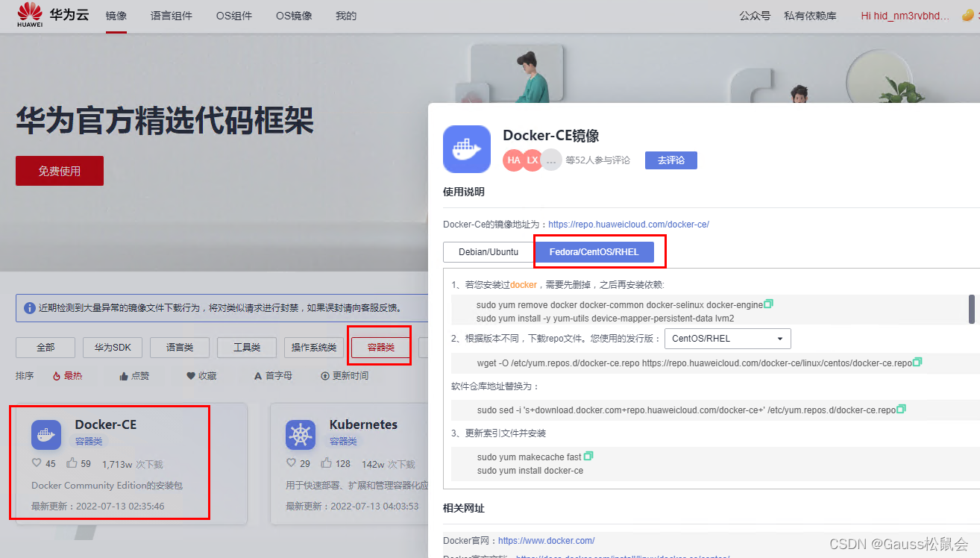Select the Fedora/CentOS/RHEL tab

[594, 252]
